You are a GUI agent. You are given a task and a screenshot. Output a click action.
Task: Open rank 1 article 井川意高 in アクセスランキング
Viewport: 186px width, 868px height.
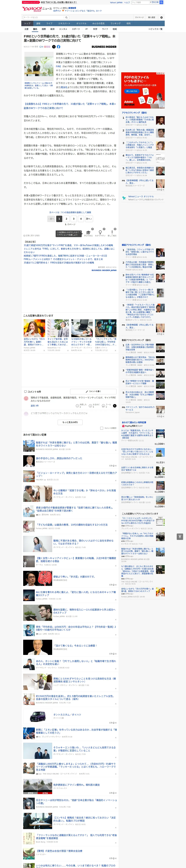pos(140,120)
